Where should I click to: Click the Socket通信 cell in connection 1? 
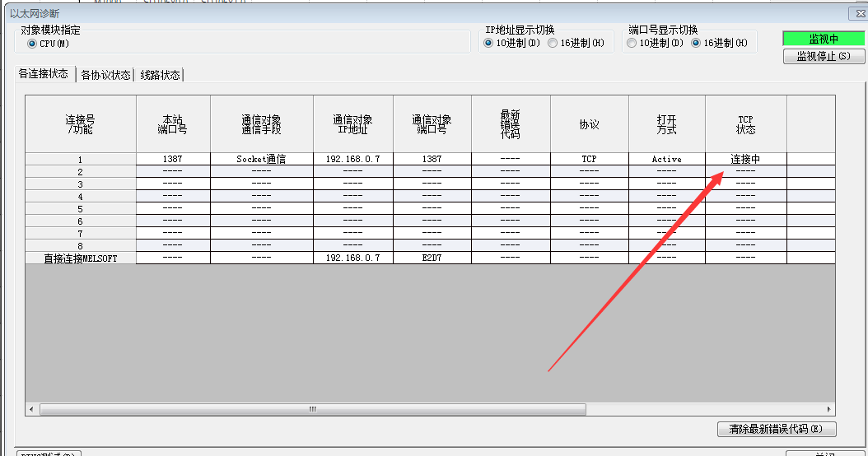pyautogui.click(x=261, y=159)
